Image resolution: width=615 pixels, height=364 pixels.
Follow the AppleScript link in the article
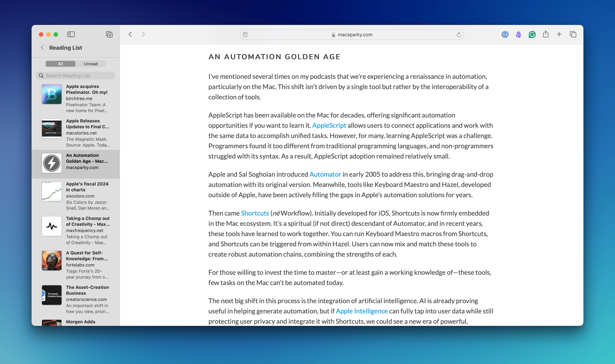(329, 125)
